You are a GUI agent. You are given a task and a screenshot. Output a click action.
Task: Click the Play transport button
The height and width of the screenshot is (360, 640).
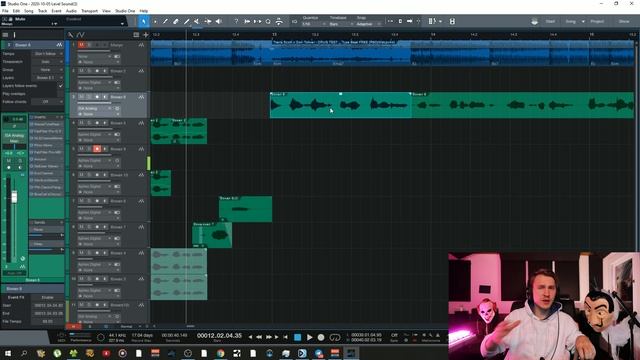[309, 337]
